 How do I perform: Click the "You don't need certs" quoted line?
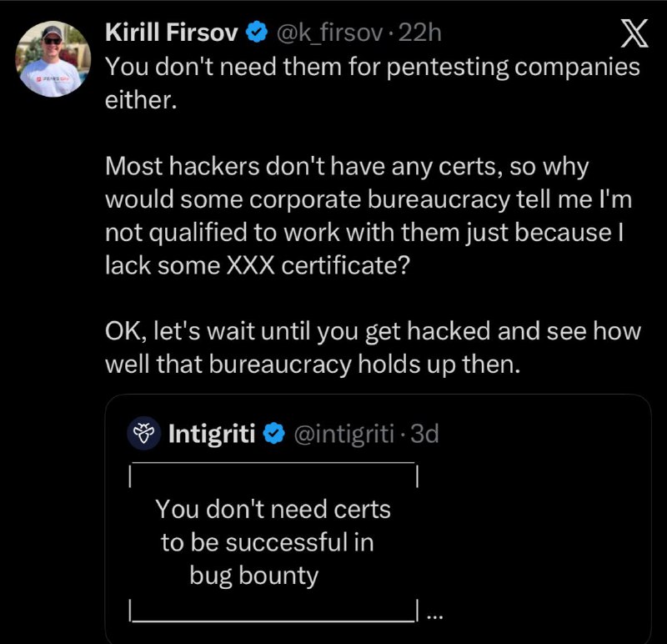[273, 508]
